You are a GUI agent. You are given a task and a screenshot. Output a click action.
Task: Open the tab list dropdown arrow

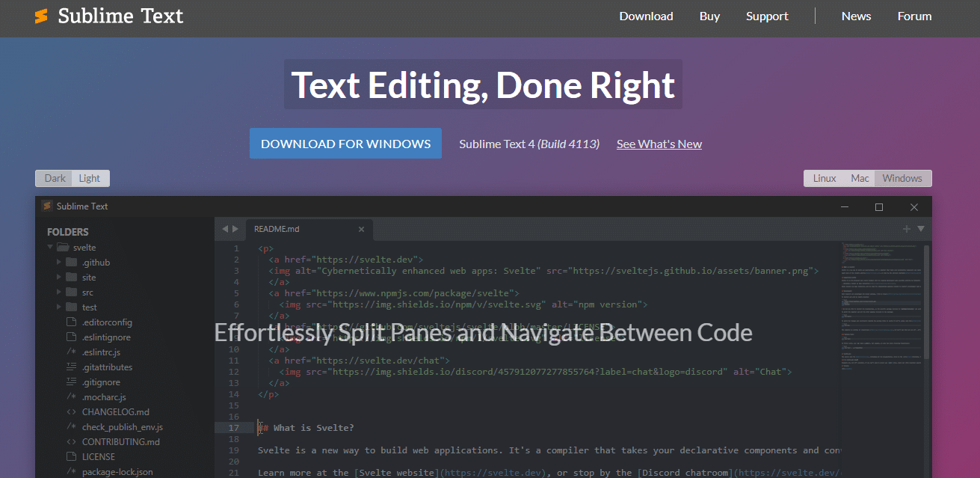tap(921, 229)
